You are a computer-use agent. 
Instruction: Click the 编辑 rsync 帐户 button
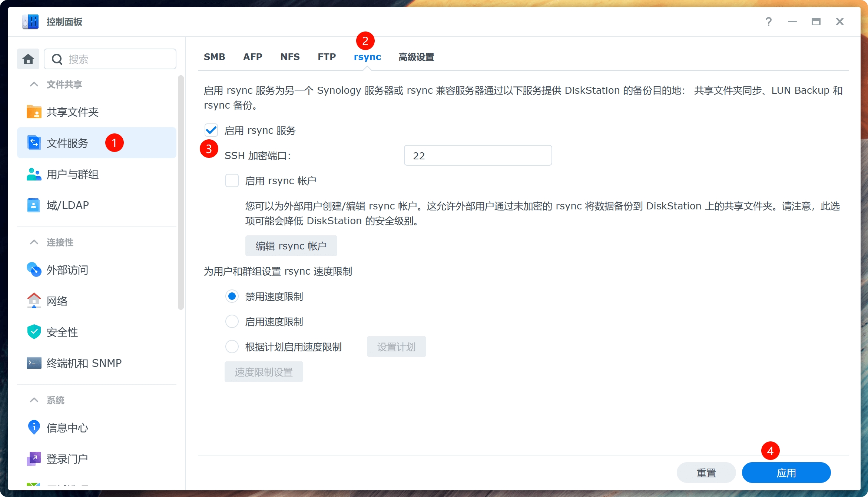pyautogui.click(x=291, y=246)
